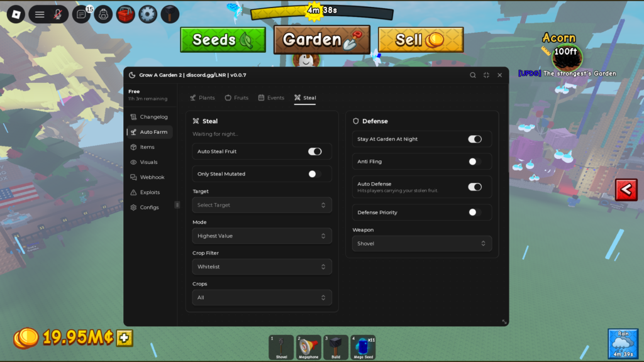Image resolution: width=644 pixels, height=362 pixels.
Task: Turn off the Auto Defense toggle
Action: click(475, 187)
